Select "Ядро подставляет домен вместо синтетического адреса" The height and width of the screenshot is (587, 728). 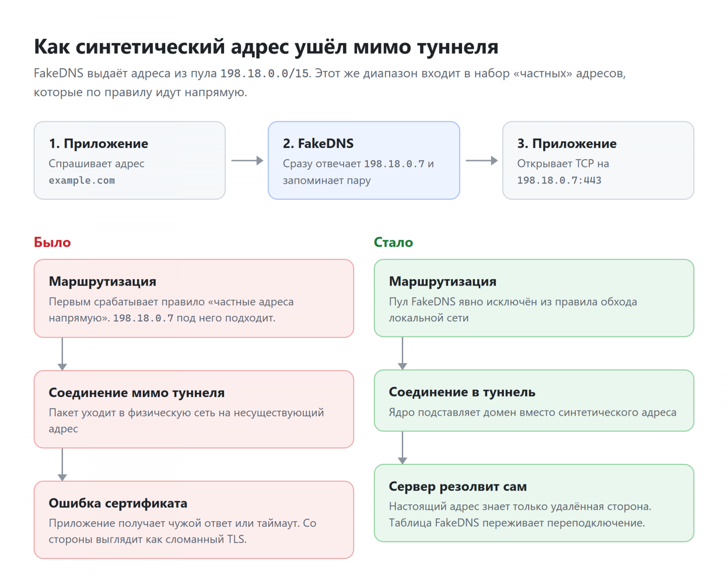coord(532,412)
